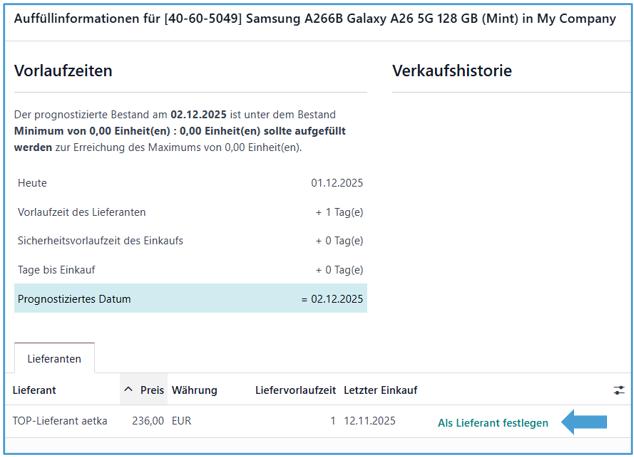Click the EUR currency cell
The height and width of the screenshot is (457, 634).
[181, 421]
